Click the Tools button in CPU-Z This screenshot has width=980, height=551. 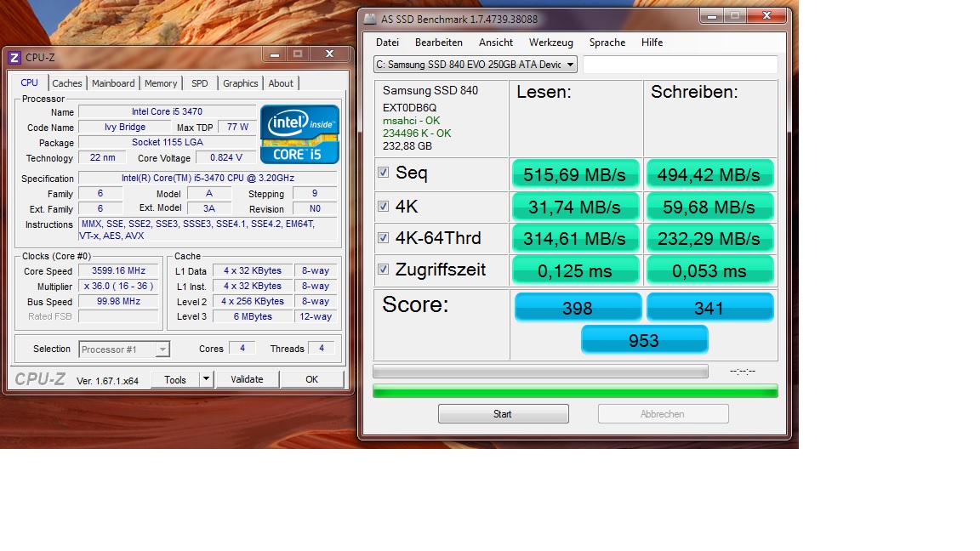[175, 379]
